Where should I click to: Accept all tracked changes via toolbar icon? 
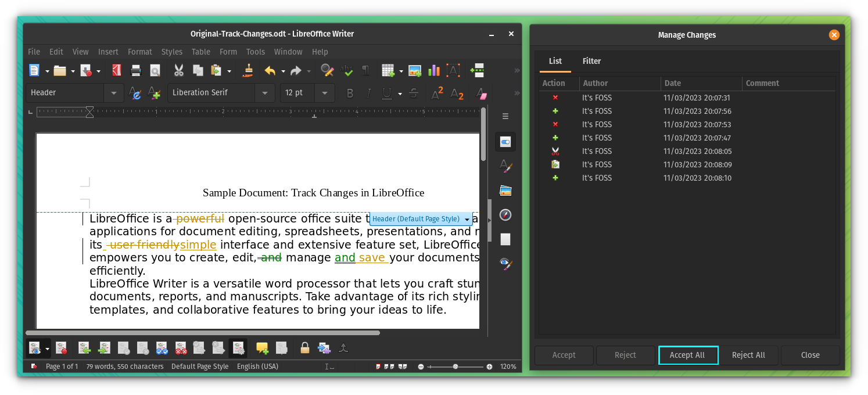click(162, 347)
